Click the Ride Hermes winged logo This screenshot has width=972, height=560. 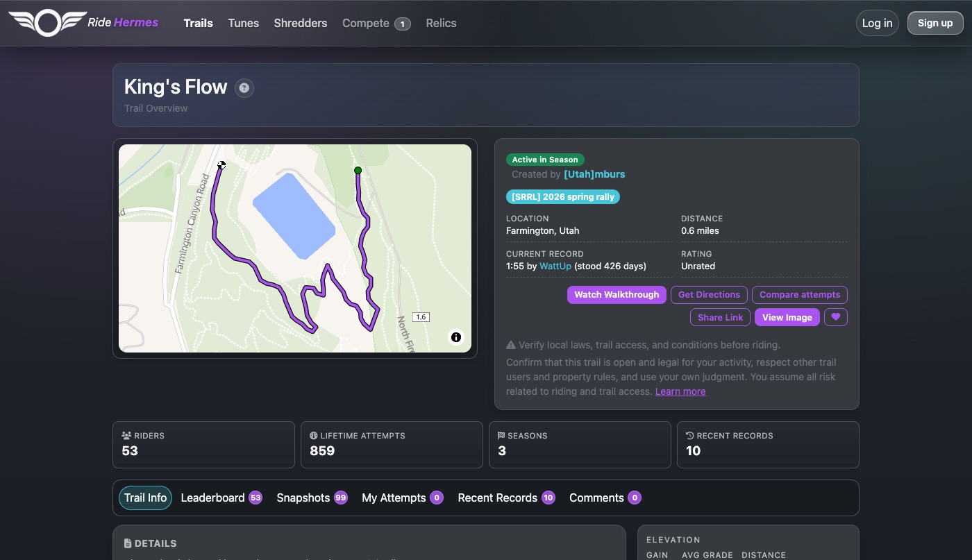pyautogui.click(x=47, y=23)
